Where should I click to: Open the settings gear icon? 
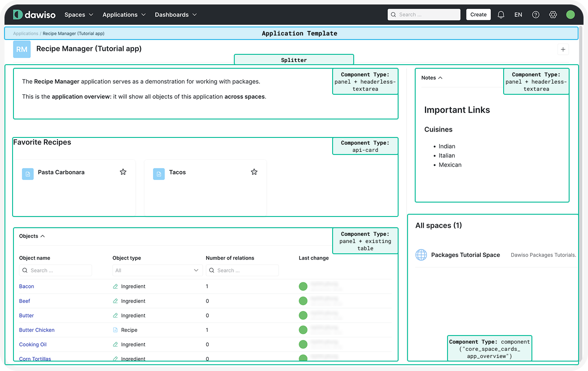point(553,15)
